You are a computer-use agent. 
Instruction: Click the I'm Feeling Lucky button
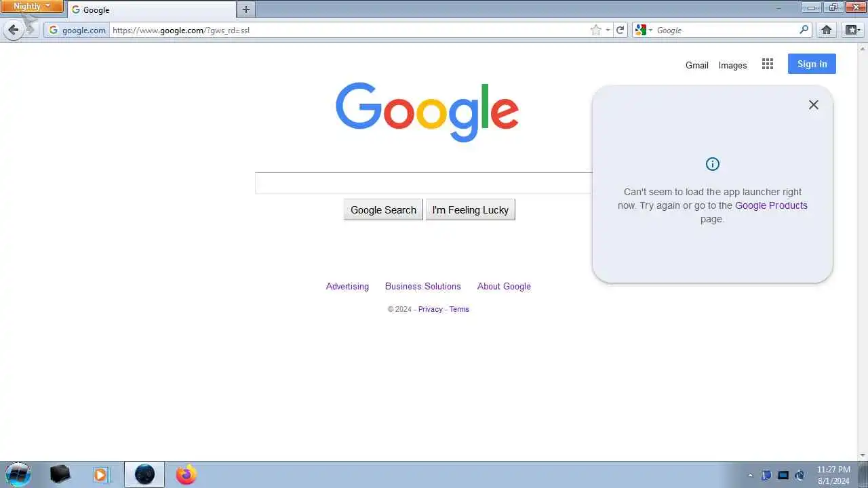(470, 209)
